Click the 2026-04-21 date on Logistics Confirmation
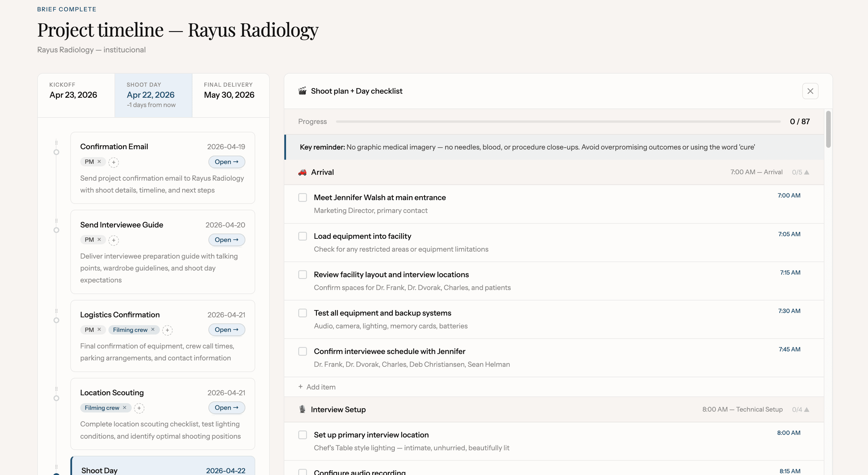The width and height of the screenshot is (868, 475). [226, 315]
